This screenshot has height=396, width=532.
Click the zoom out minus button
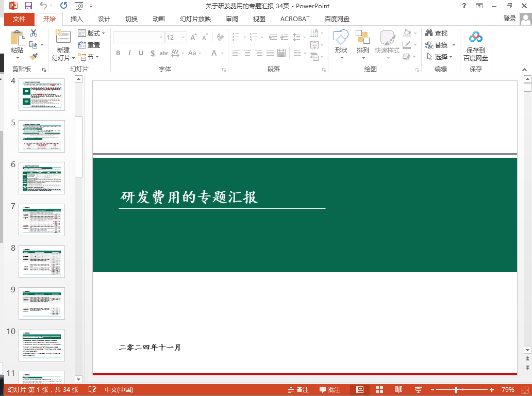(432, 389)
